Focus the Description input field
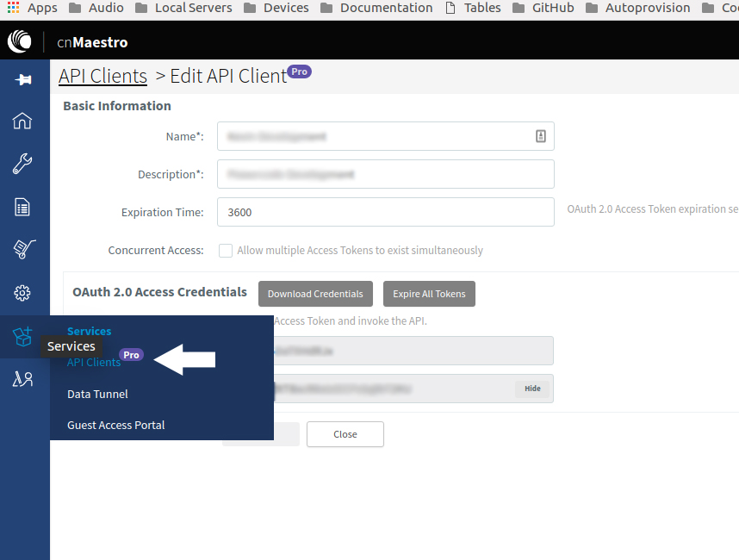 (386, 174)
